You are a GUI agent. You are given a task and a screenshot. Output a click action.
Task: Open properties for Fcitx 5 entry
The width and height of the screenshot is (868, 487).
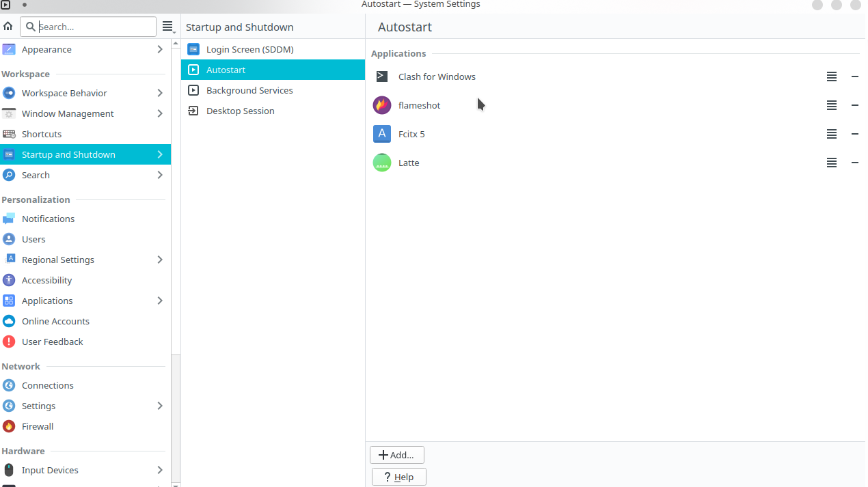831,134
